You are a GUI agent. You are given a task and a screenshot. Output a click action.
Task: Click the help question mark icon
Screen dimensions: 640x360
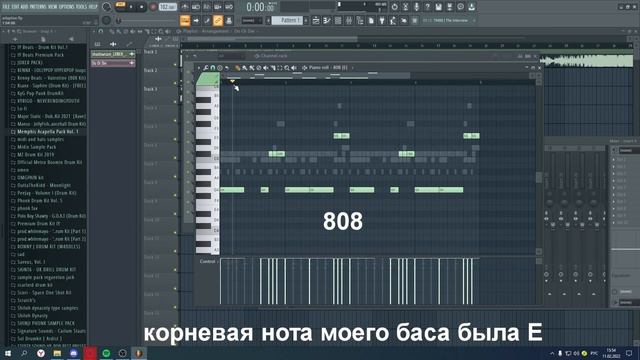(427, 7)
